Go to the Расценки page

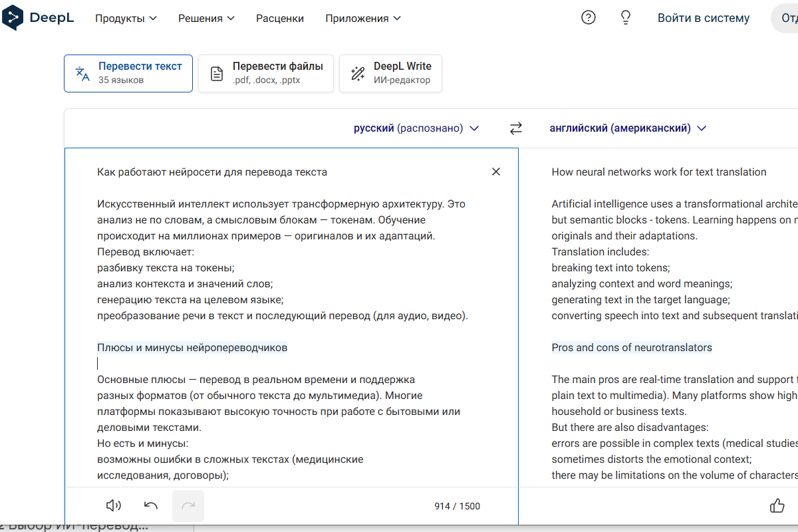pos(280,19)
